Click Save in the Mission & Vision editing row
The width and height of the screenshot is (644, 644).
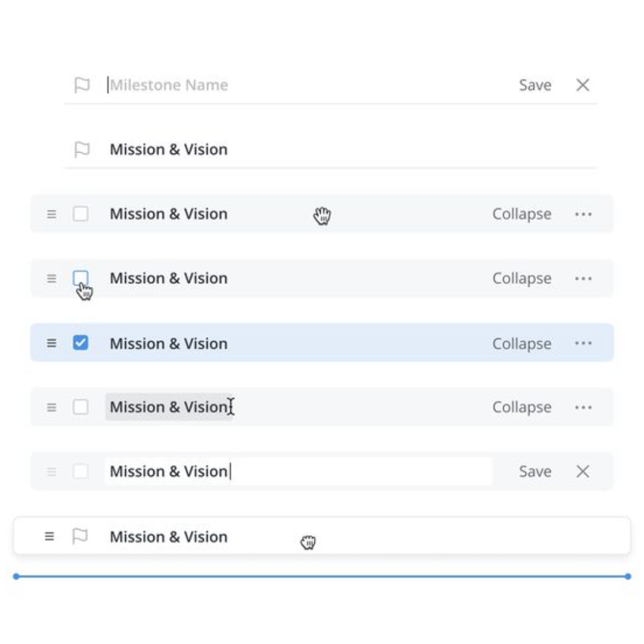pos(535,471)
